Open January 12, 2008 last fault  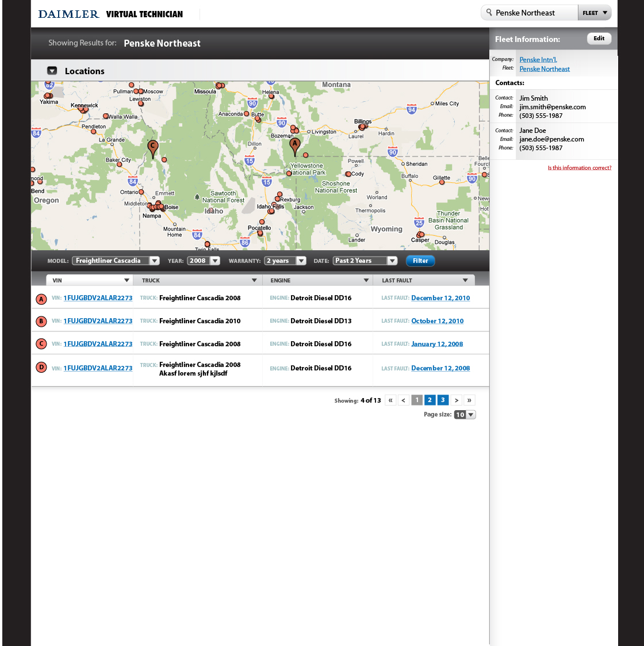(437, 344)
